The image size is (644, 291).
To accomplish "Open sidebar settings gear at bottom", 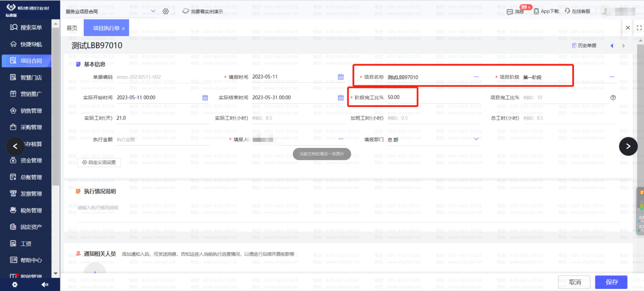I will [x=15, y=284].
